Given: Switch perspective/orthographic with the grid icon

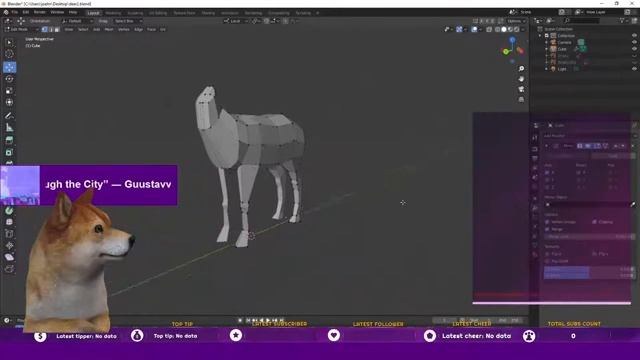Looking at the screenshot, I should click(521, 99).
